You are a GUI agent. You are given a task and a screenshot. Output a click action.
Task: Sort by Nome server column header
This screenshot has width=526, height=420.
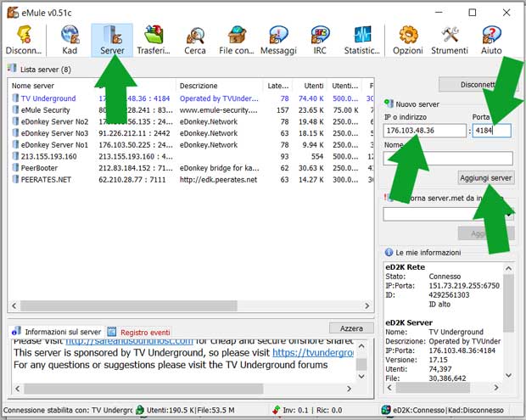tap(32, 86)
